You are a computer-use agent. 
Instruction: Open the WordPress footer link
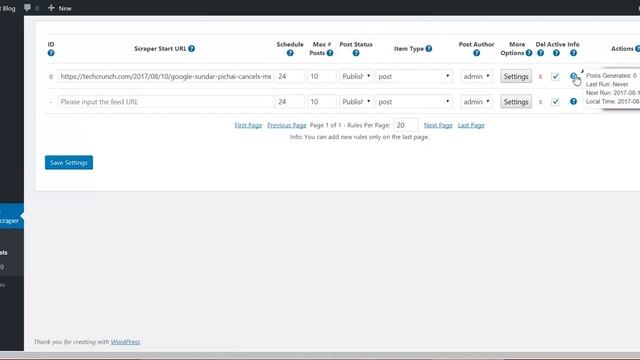pos(125,342)
